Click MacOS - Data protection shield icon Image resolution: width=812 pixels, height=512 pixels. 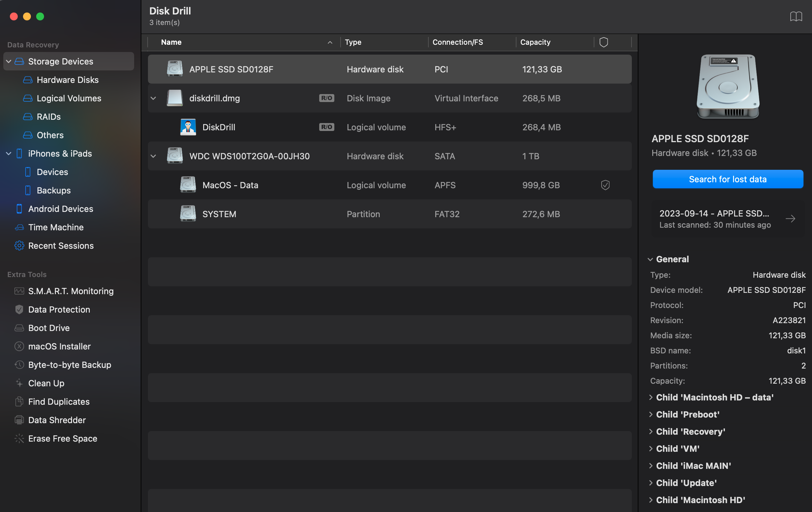click(605, 185)
